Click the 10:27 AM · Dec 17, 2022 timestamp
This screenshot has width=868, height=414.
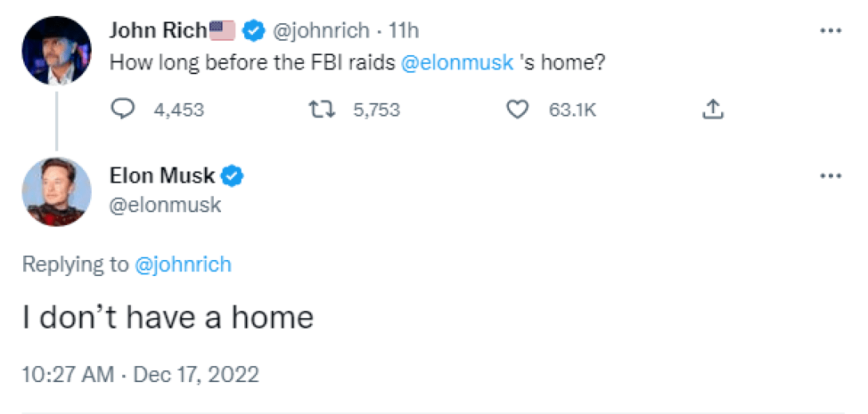(140, 374)
